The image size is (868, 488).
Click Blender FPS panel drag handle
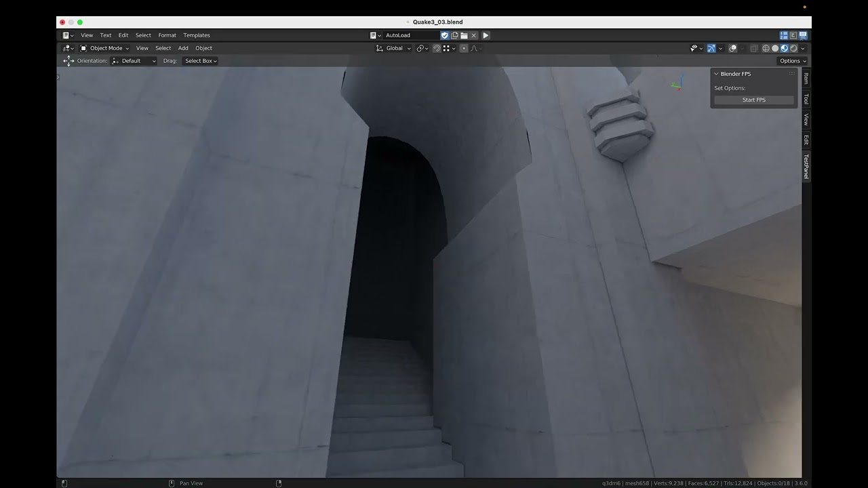pos(791,74)
